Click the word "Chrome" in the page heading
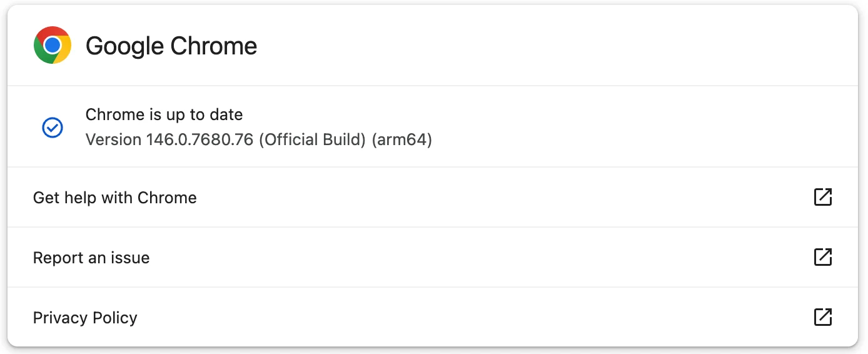The width and height of the screenshot is (868, 354). click(x=214, y=46)
